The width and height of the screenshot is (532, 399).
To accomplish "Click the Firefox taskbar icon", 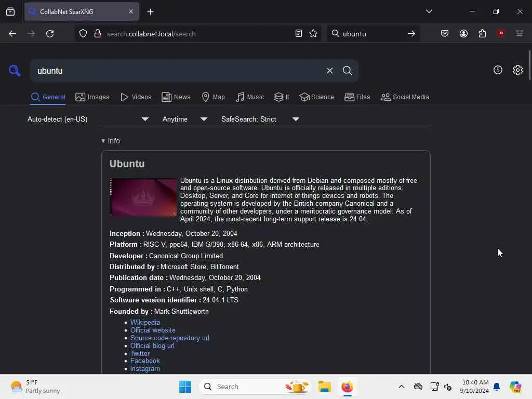I will coord(347,387).
